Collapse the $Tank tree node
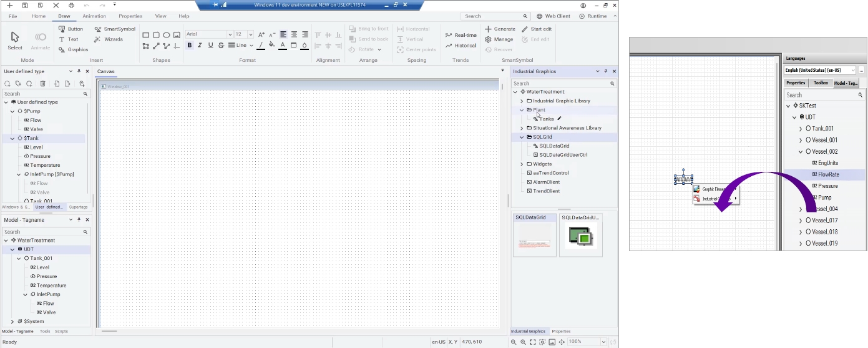This screenshot has height=348, width=868. pos(12,138)
